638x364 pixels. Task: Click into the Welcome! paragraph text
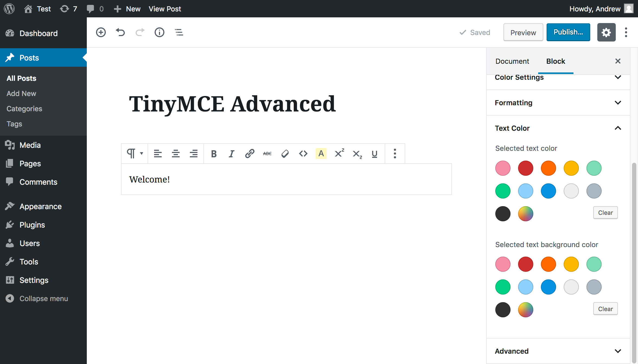[x=149, y=179]
